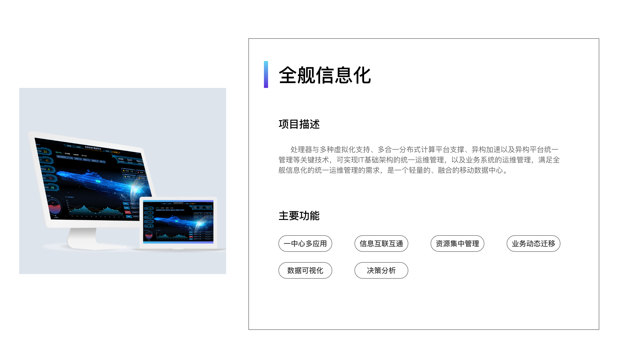Click the orange 41 stat badge on monitor
621x364 pixels.
pos(46,160)
